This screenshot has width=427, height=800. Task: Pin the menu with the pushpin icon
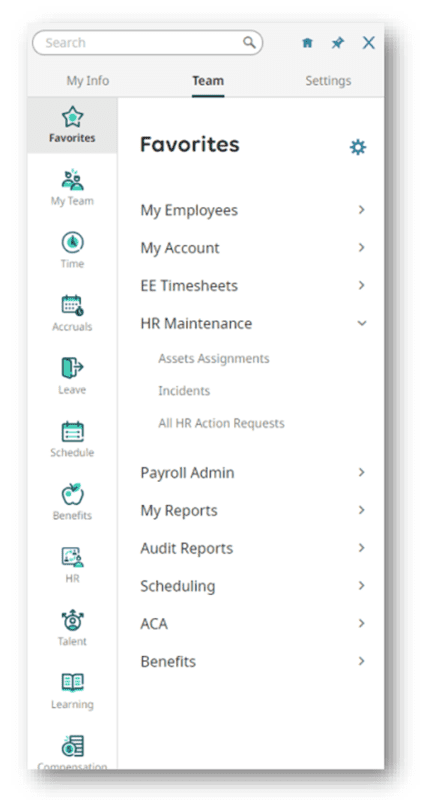338,43
